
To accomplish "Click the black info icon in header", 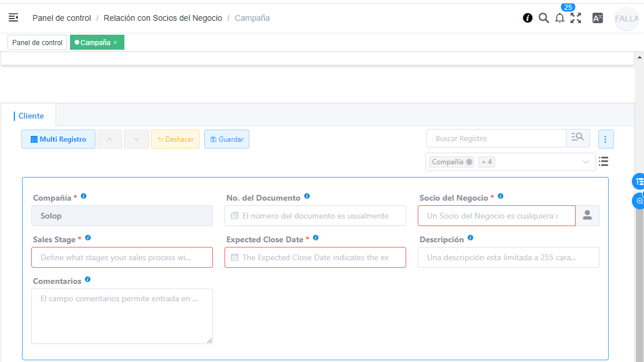I will pos(528,18).
